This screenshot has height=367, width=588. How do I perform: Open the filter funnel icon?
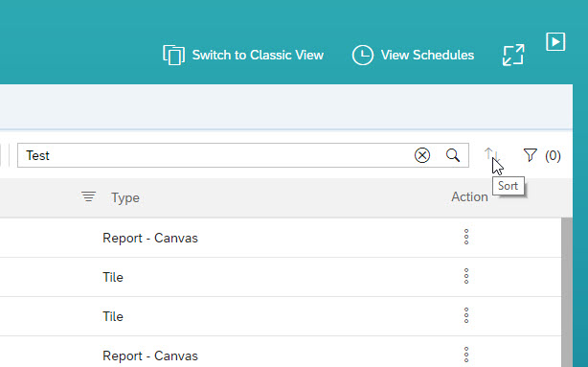click(530, 155)
